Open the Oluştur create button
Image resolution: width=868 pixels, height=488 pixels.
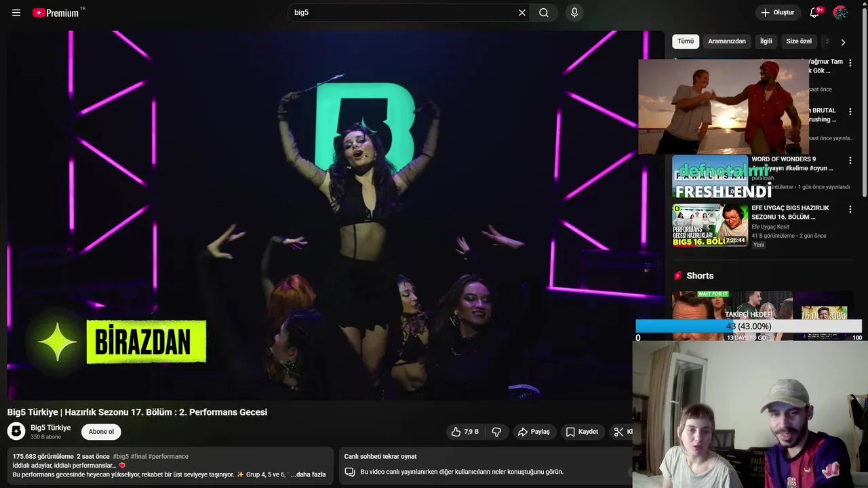pos(777,13)
